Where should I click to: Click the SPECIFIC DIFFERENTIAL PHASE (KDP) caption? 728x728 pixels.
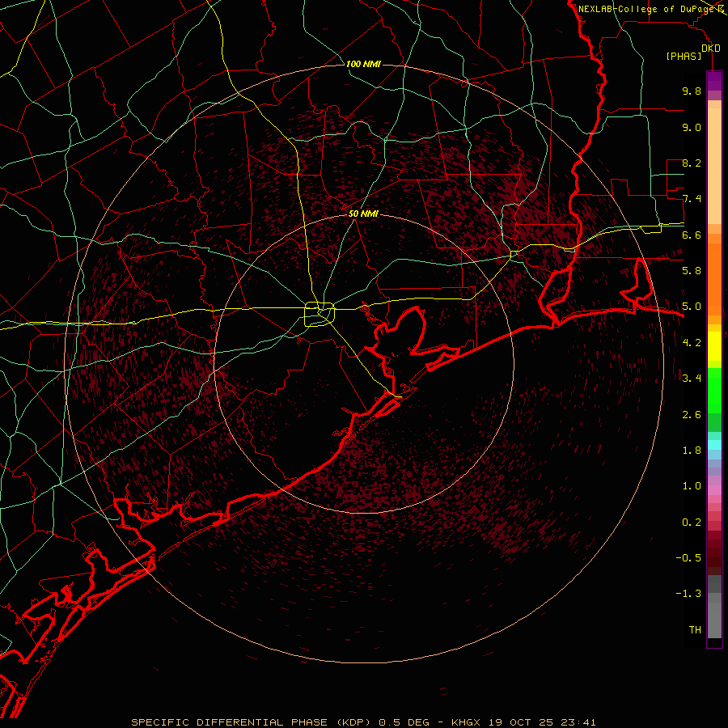tap(252, 722)
